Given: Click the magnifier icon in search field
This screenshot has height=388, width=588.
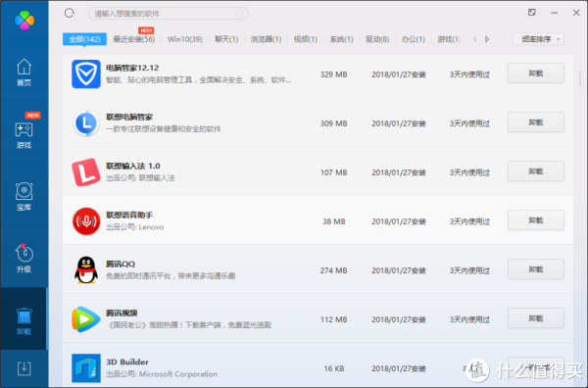Looking at the screenshot, I should pos(240,14).
